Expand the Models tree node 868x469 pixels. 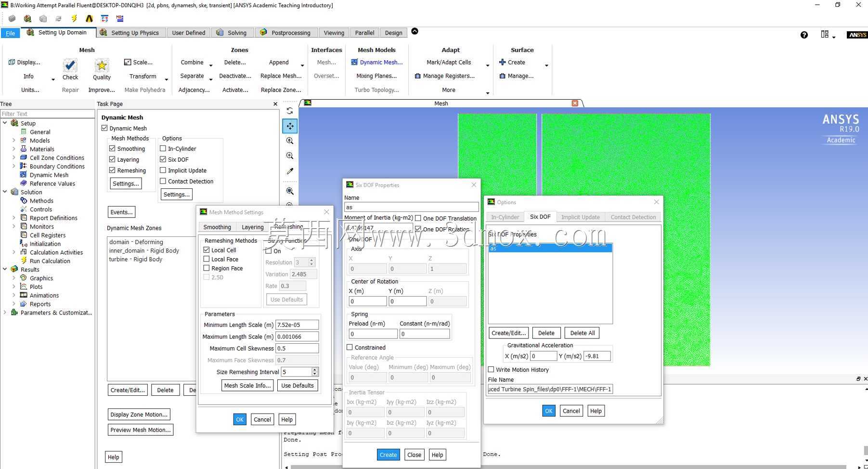[13, 141]
